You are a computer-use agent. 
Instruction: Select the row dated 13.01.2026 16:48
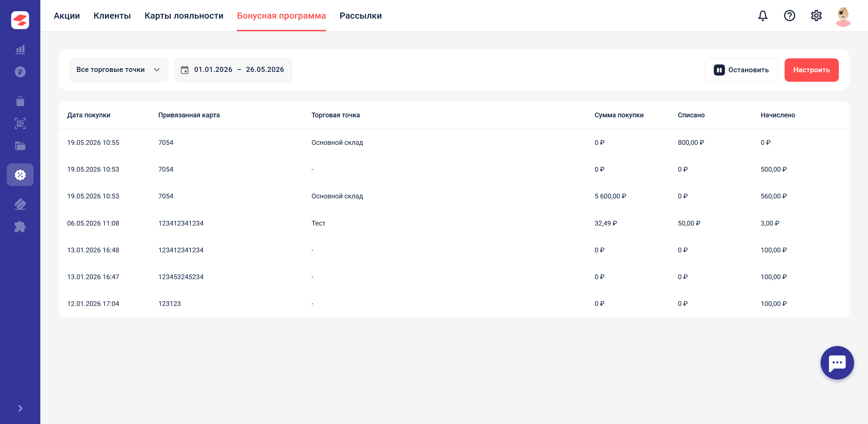pyautogui.click(x=454, y=250)
